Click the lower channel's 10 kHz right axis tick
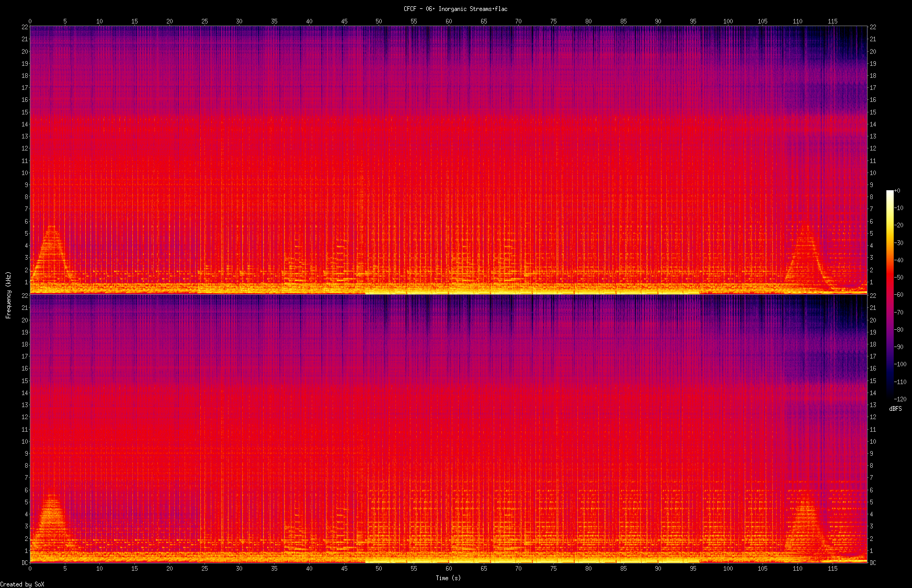The height and width of the screenshot is (588, 912). 873,441
